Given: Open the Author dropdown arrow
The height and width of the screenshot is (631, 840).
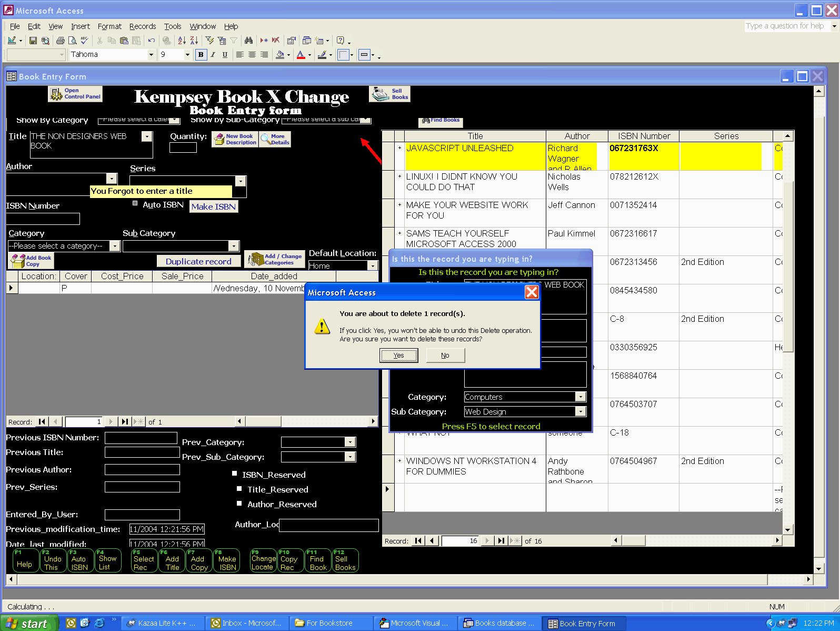Looking at the screenshot, I should (x=112, y=179).
